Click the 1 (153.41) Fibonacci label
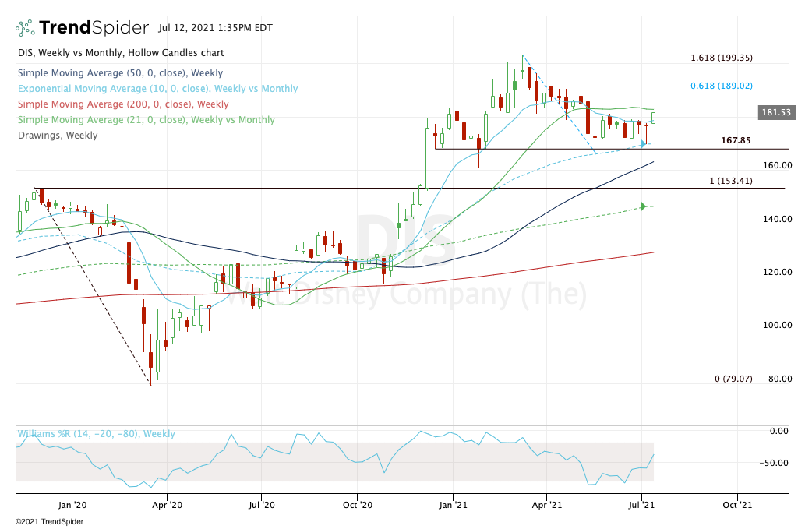812x529 pixels. pos(731,181)
